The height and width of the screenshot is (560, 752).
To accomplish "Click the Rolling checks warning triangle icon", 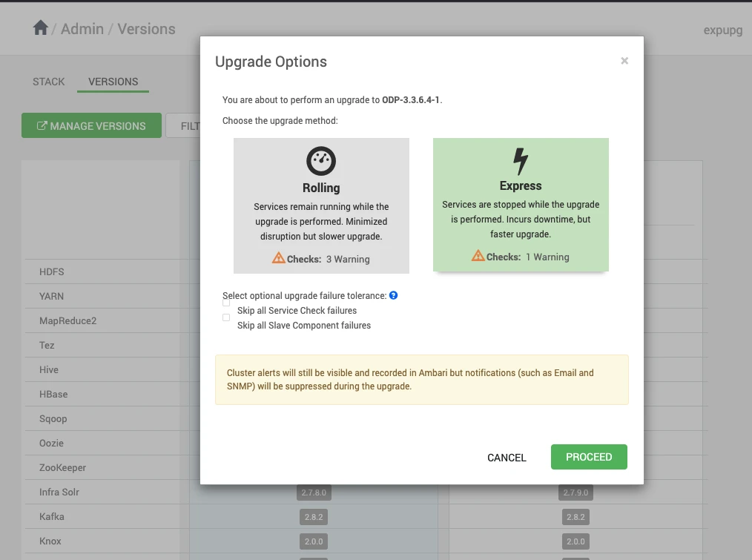I will (279, 258).
